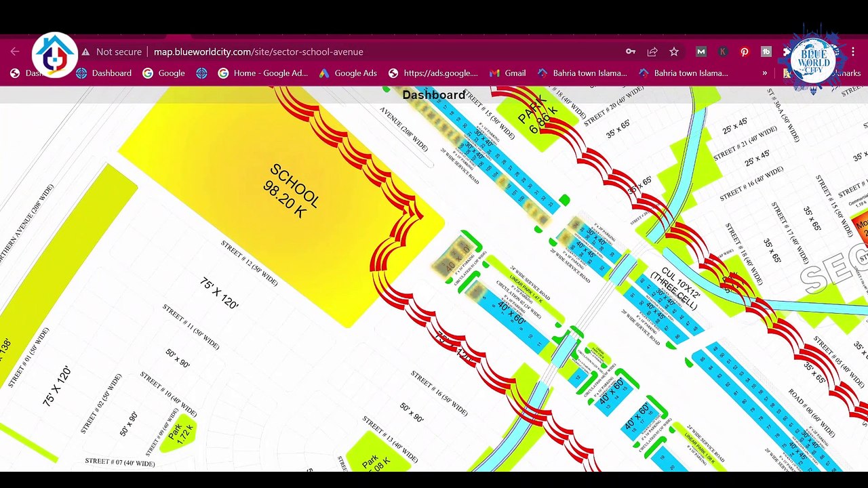Open the saved passwords key icon
The image size is (868, 488).
[631, 52]
